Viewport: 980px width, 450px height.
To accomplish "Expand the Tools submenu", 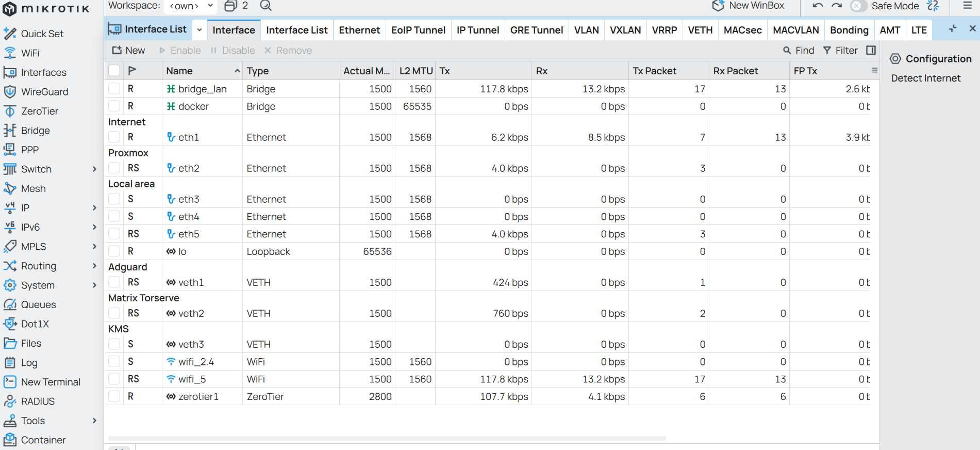I will tap(94, 421).
